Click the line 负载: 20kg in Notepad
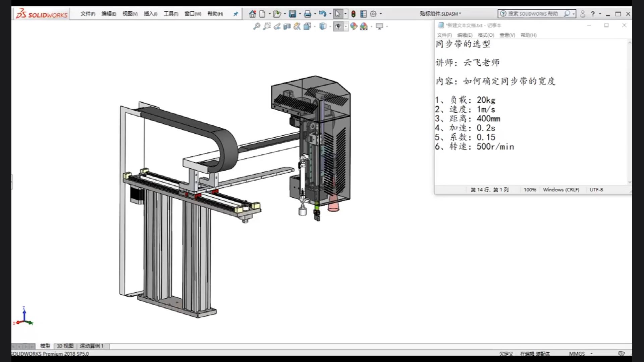This screenshot has width=644, height=362. [465, 100]
